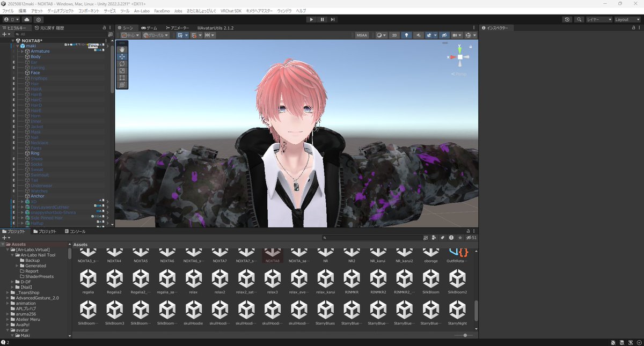Toggle MSAA button in scene toolbar

tap(362, 35)
